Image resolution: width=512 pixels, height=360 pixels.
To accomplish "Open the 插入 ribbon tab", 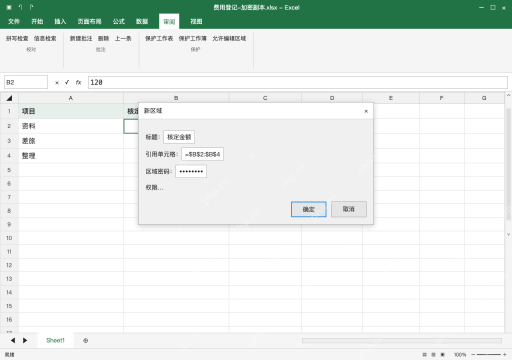I will tap(60, 21).
